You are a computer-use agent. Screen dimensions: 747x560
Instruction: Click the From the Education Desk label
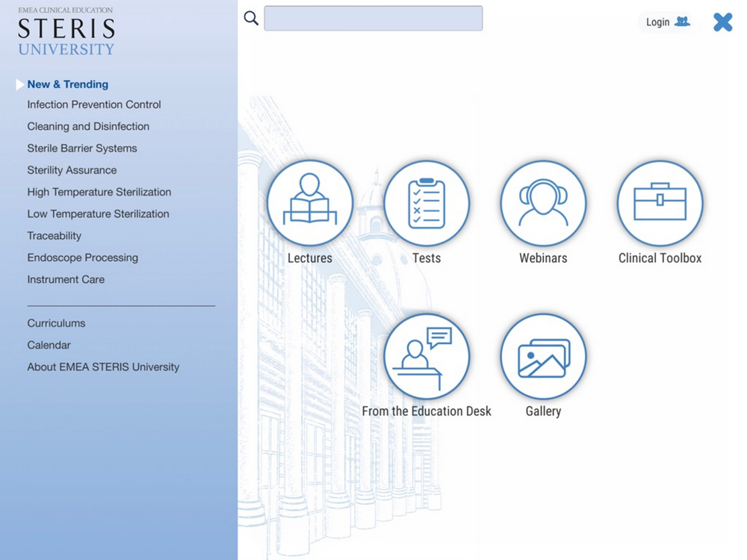(427, 411)
